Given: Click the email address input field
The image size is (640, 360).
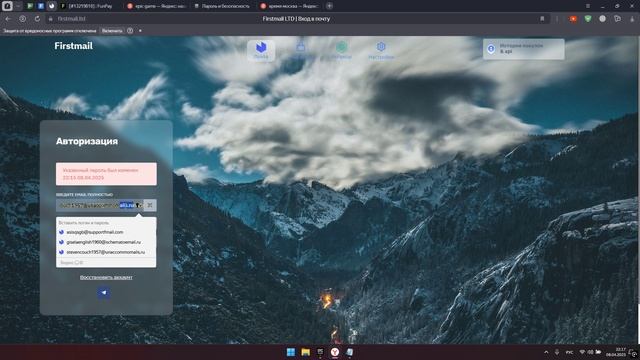Looking at the screenshot, I should (x=100, y=205).
